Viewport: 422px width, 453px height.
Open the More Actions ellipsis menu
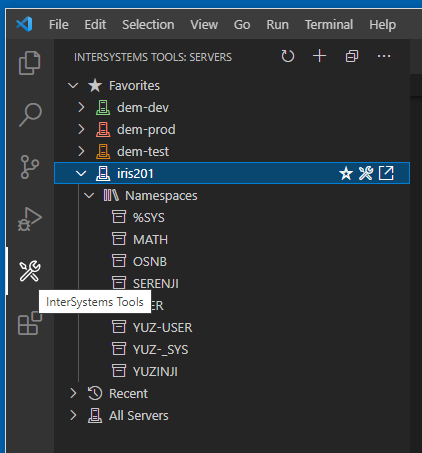384,56
